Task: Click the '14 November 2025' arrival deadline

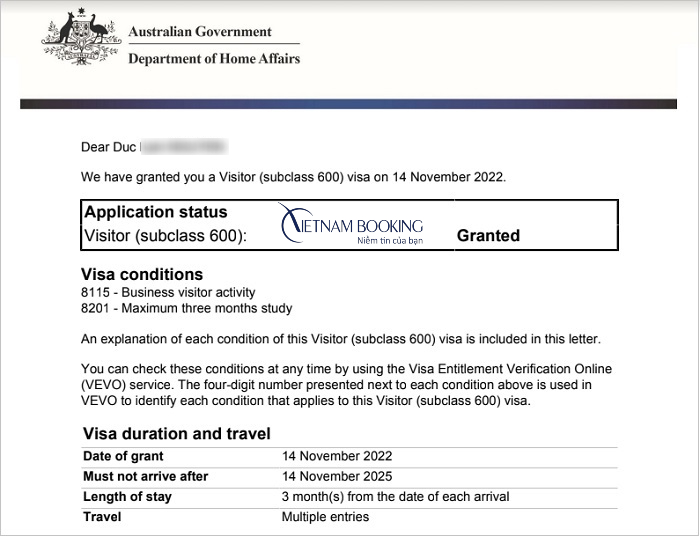Action: coord(337,476)
